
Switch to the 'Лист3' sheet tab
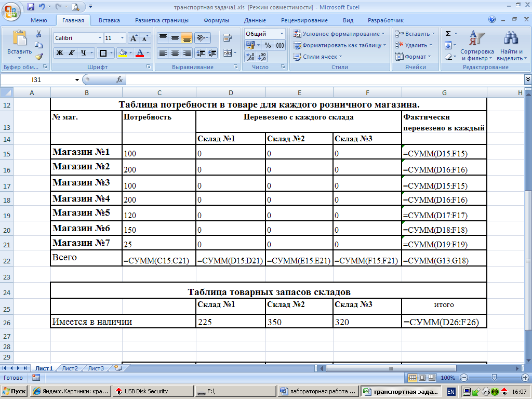[x=96, y=368]
